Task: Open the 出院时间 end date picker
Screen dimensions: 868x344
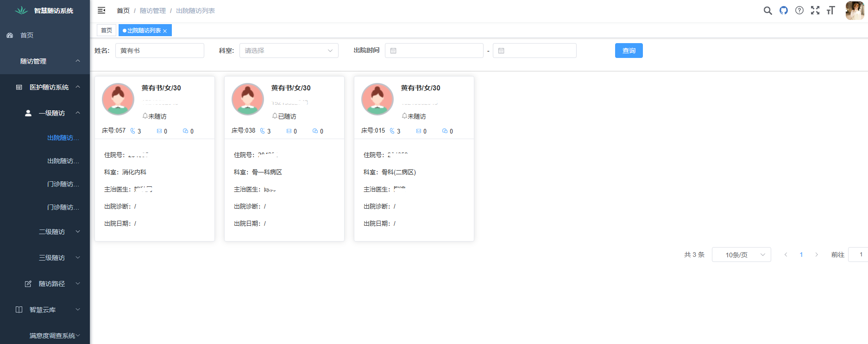Action: pos(535,51)
